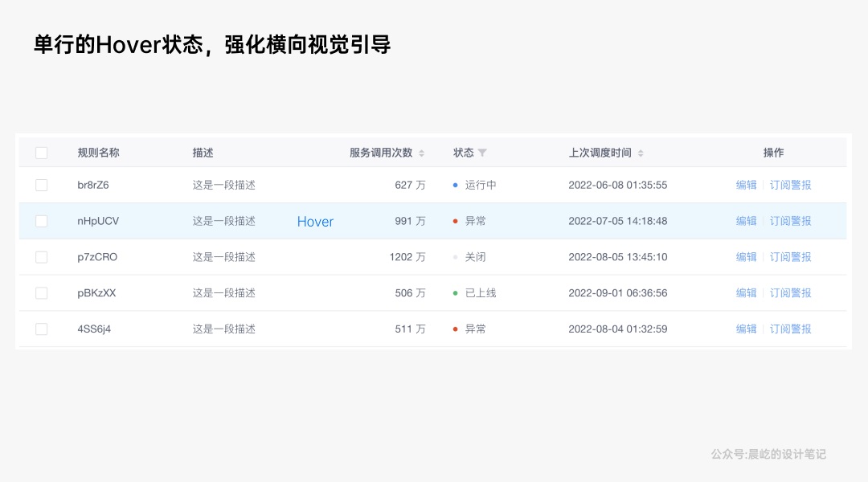The height and width of the screenshot is (482, 868).
Task: Open the 状态 column filter icon
Action: (482, 153)
